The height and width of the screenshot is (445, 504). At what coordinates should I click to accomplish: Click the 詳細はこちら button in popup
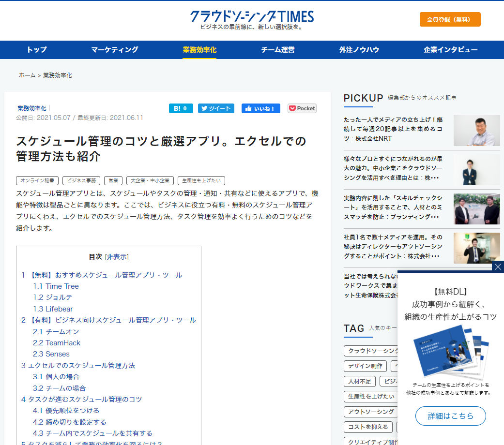[450, 416]
